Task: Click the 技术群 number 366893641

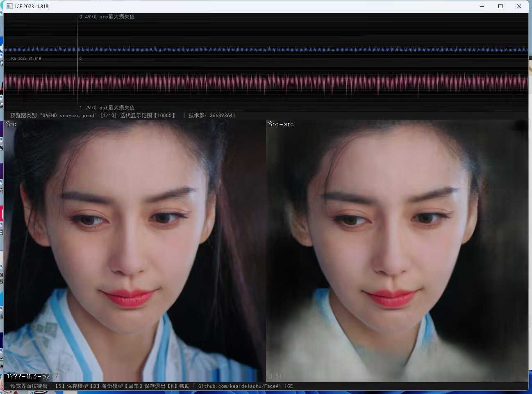Action: click(x=222, y=116)
